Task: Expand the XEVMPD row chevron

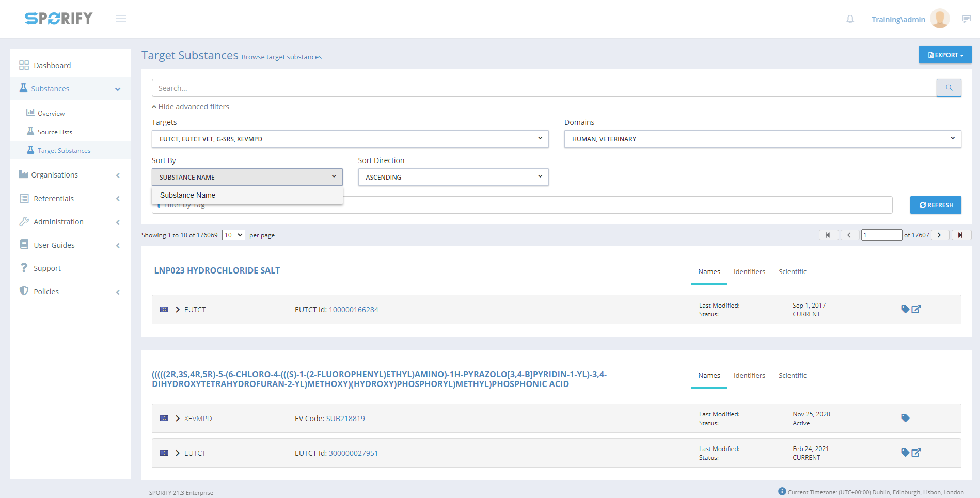Action: [x=178, y=419]
